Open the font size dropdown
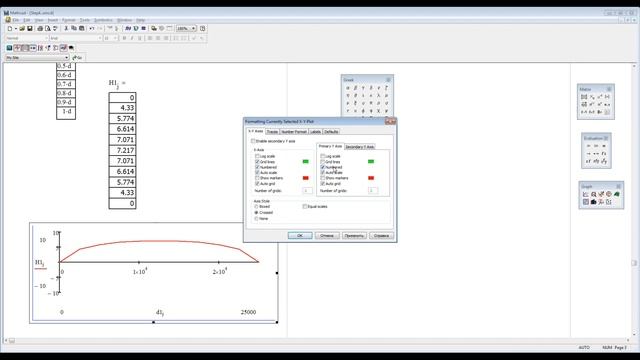 click(115, 38)
